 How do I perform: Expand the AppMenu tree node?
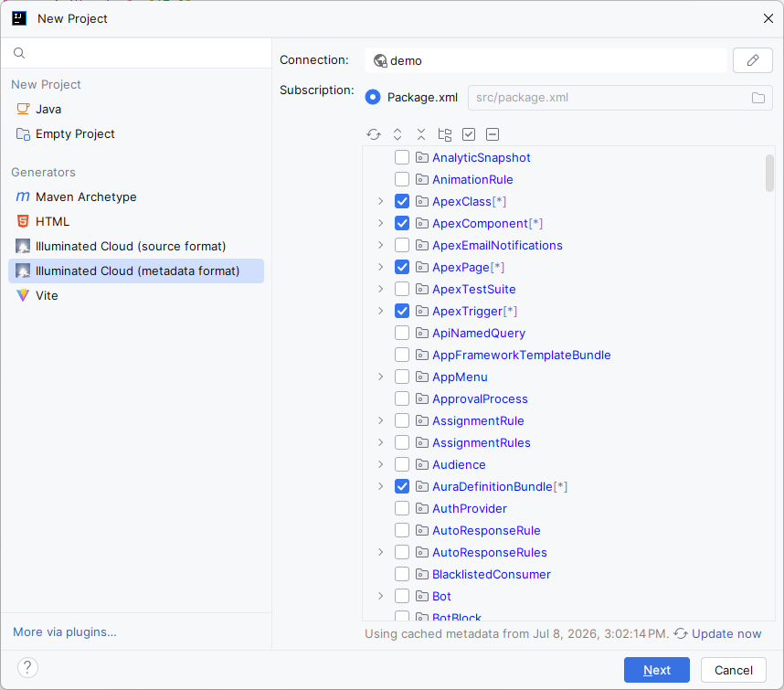pyautogui.click(x=380, y=377)
